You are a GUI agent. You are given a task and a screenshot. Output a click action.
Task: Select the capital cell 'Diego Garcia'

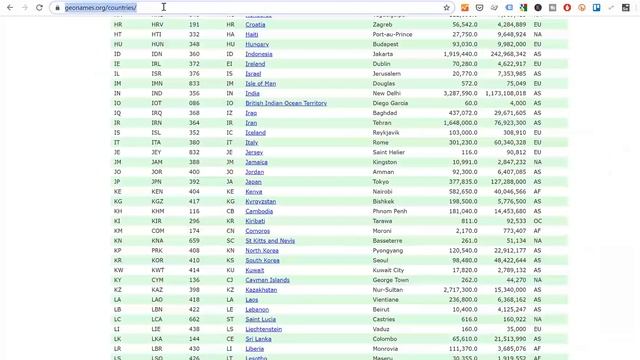pyautogui.click(x=390, y=103)
